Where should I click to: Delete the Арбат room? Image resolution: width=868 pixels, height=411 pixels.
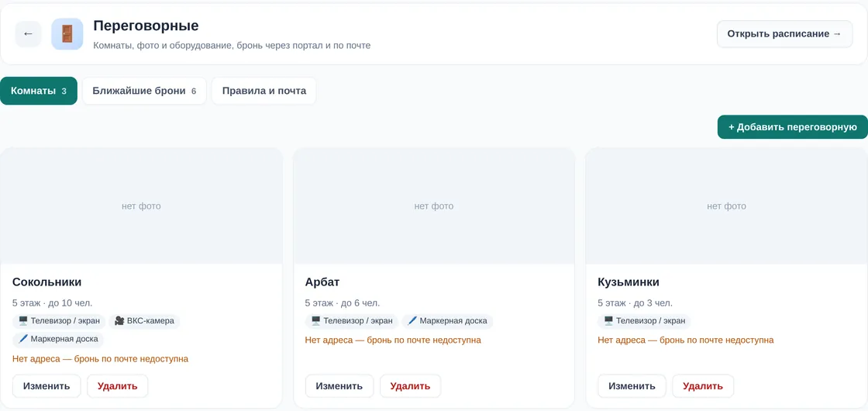pyautogui.click(x=410, y=386)
